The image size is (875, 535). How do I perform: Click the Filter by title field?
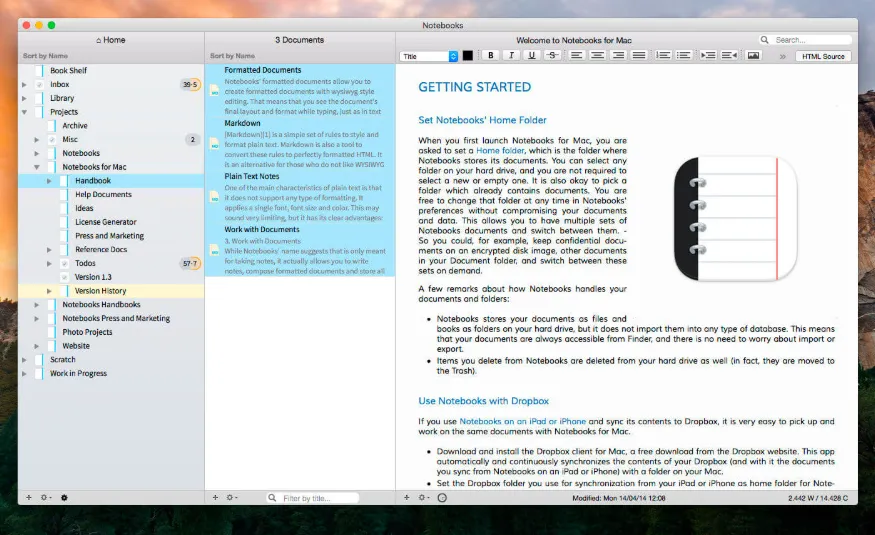(x=313, y=498)
